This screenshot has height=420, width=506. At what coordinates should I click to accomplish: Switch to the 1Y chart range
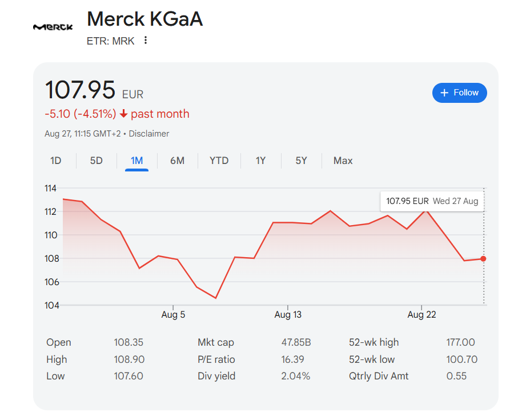click(x=261, y=161)
